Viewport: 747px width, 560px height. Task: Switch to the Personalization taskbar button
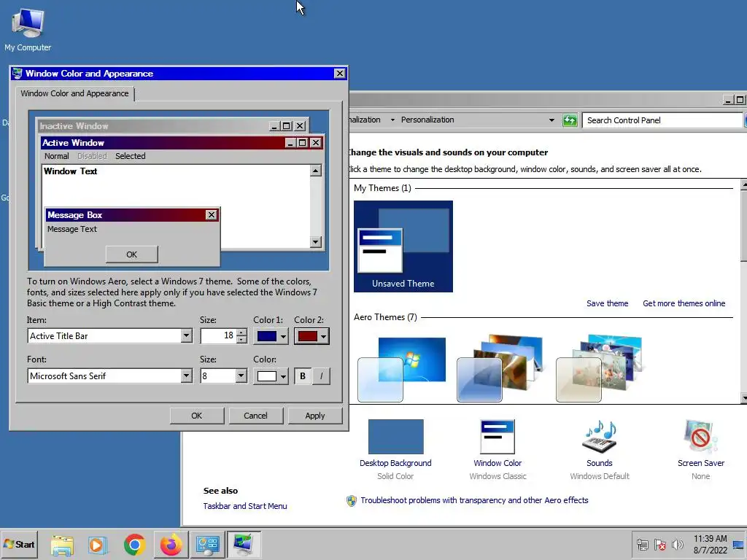pyautogui.click(x=244, y=545)
